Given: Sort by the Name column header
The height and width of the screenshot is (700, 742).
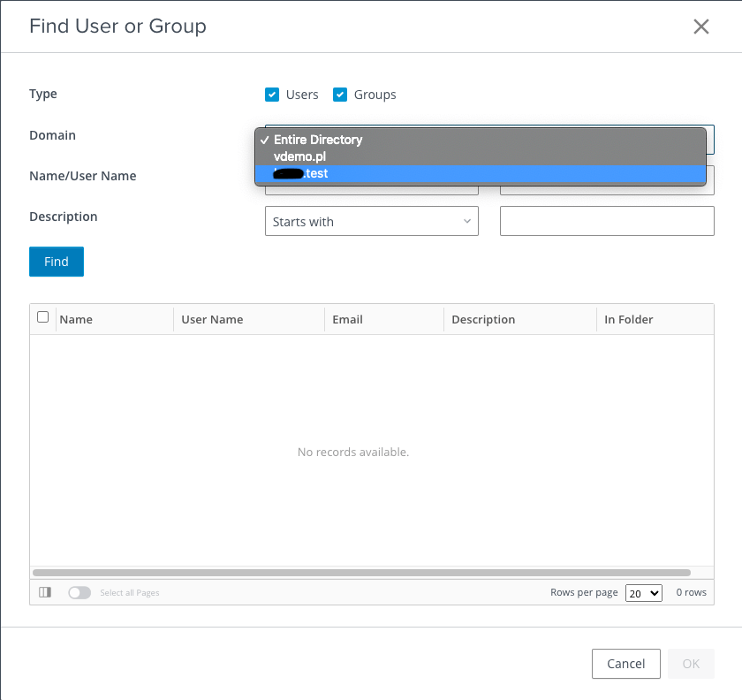Looking at the screenshot, I should pos(77,320).
